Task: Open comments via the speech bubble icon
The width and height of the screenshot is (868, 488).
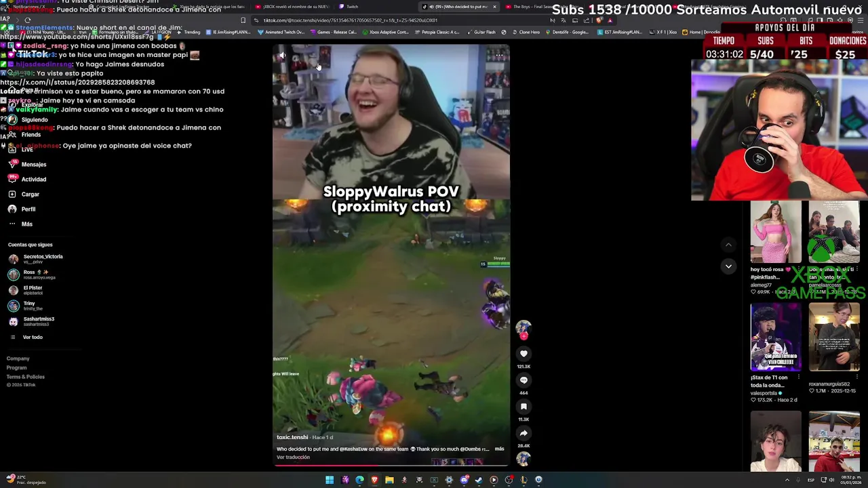Action: tap(524, 380)
